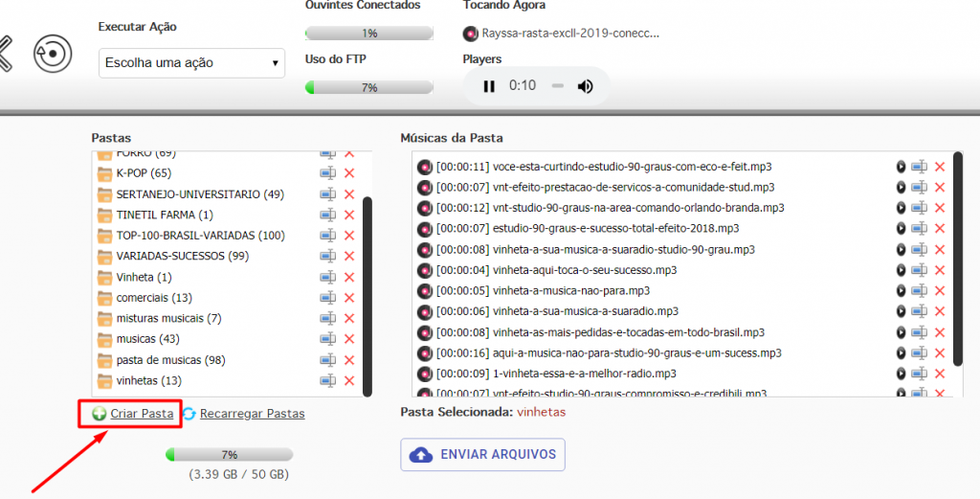
Task: Select the vinhetas (13) folder
Action: tap(148, 380)
